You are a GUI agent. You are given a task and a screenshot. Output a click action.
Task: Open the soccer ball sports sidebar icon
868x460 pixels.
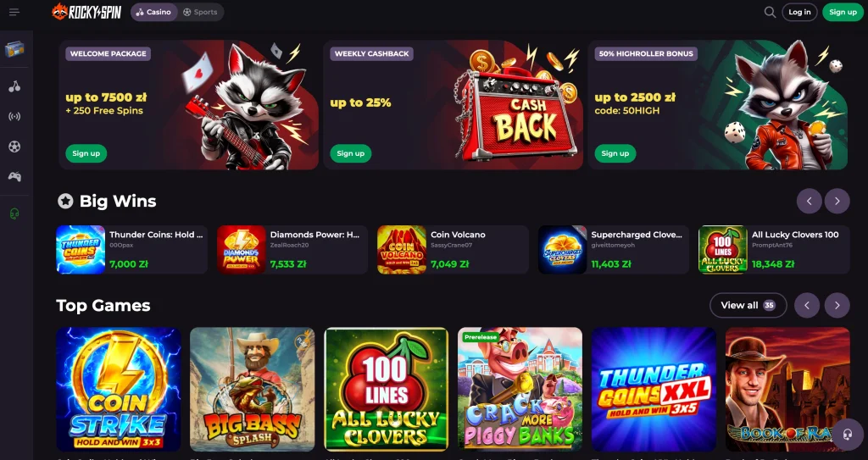[x=14, y=147]
